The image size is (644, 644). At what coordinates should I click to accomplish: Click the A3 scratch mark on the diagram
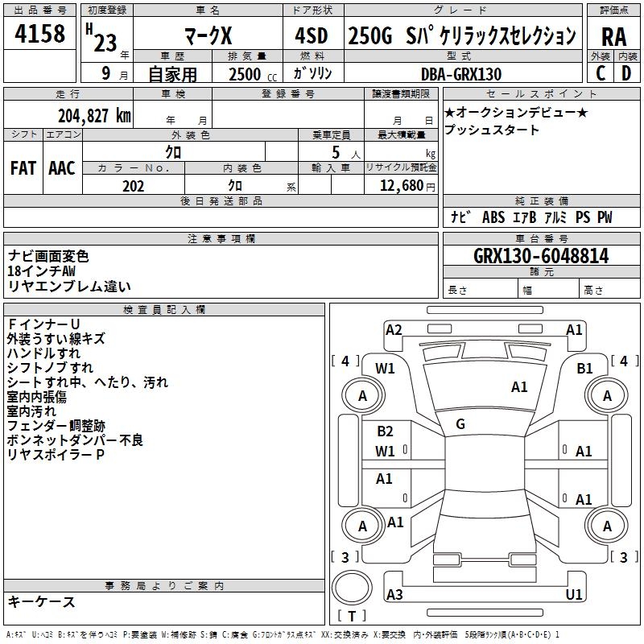[394, 594]
